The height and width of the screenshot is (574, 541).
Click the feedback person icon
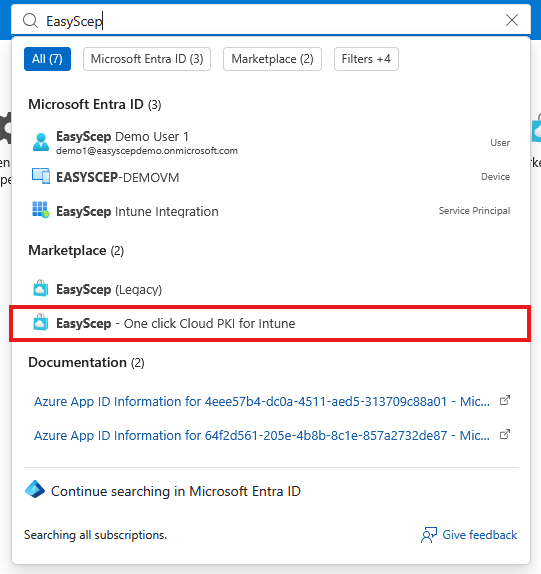429,535
